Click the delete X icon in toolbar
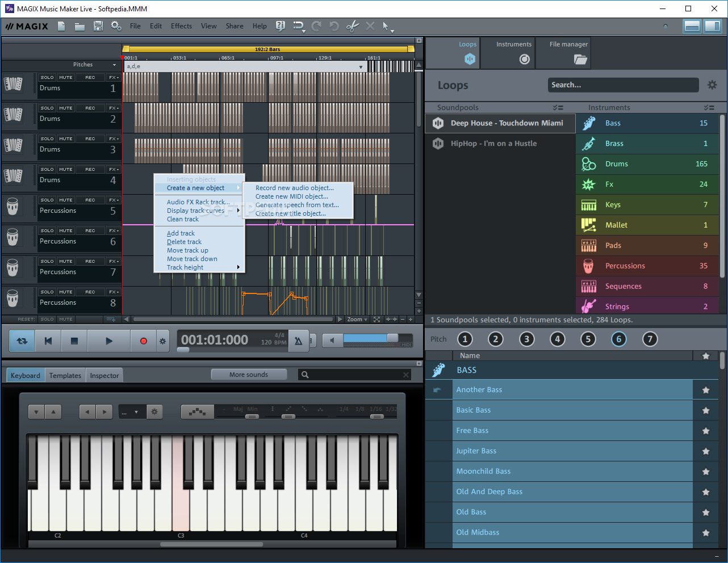This screenshot has height=563, width=728. point(370,26)
